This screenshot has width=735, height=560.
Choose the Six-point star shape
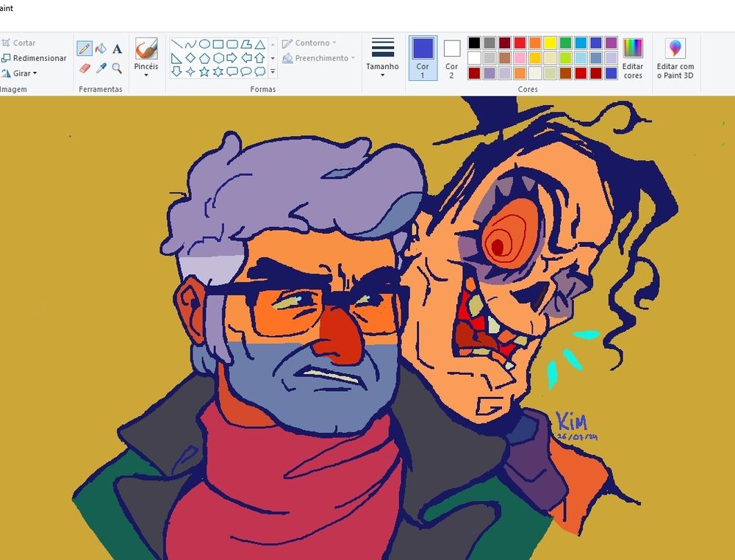[218, 71]
